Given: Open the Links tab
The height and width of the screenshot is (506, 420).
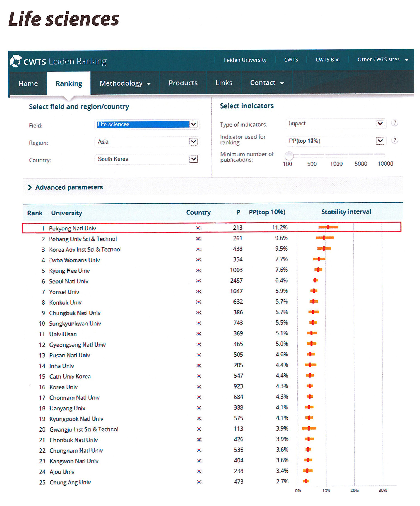Looking at the screenshot, I should pyautogui.click(x=224, y=83).
